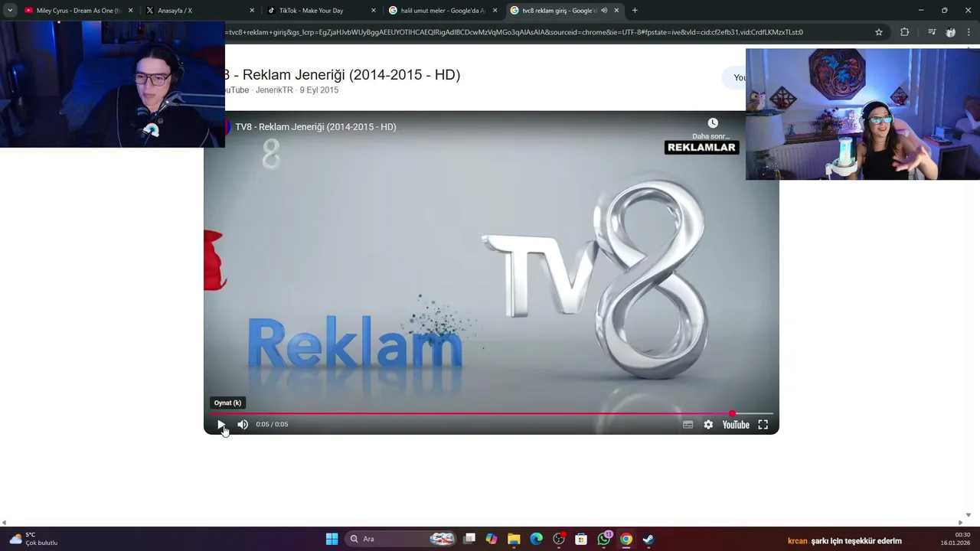
Task: Close the tvc8 reklam giriş tab
Action: pyautogui.click(x=616, y=11)
